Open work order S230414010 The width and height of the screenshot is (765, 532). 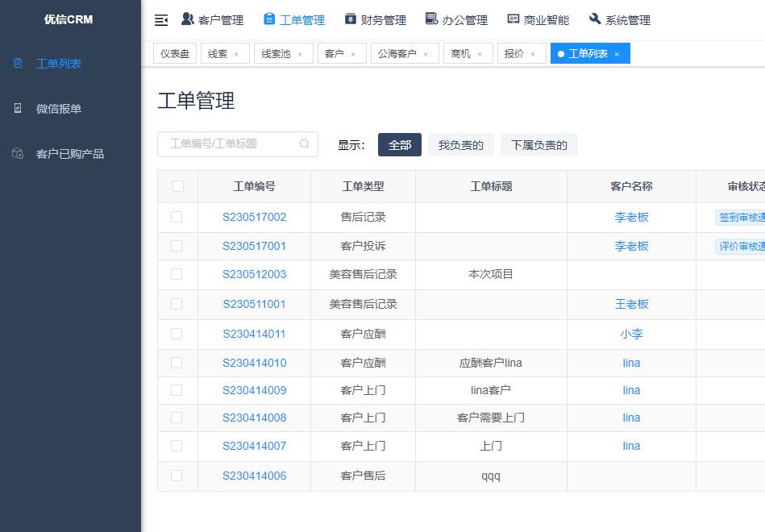(x=254, y=363)
